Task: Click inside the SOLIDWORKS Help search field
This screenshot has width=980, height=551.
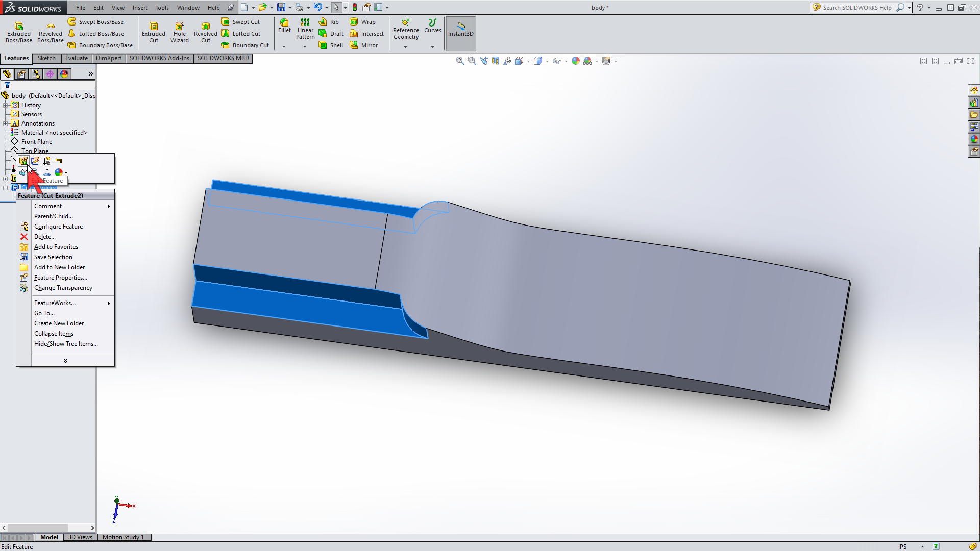Action: point(857,7)
